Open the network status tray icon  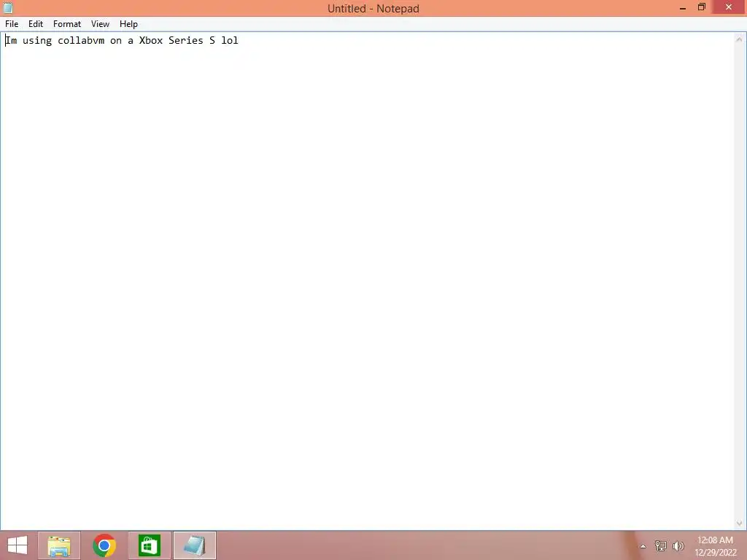click(660, 545)
